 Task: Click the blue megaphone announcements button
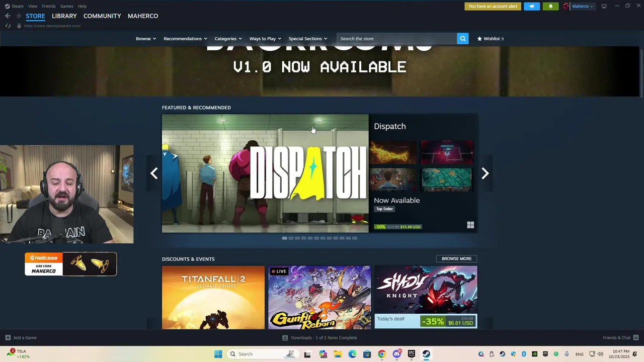[532, 7]
